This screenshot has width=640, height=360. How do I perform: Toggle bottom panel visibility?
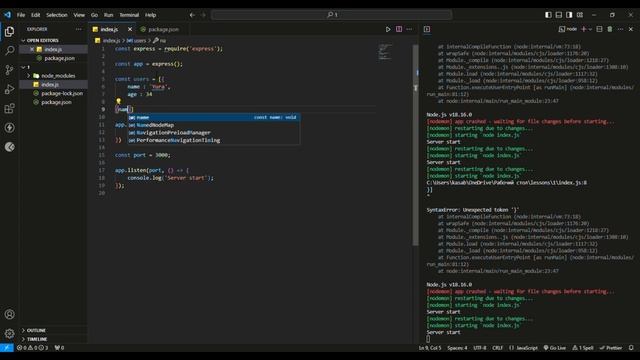coord(559,15)
